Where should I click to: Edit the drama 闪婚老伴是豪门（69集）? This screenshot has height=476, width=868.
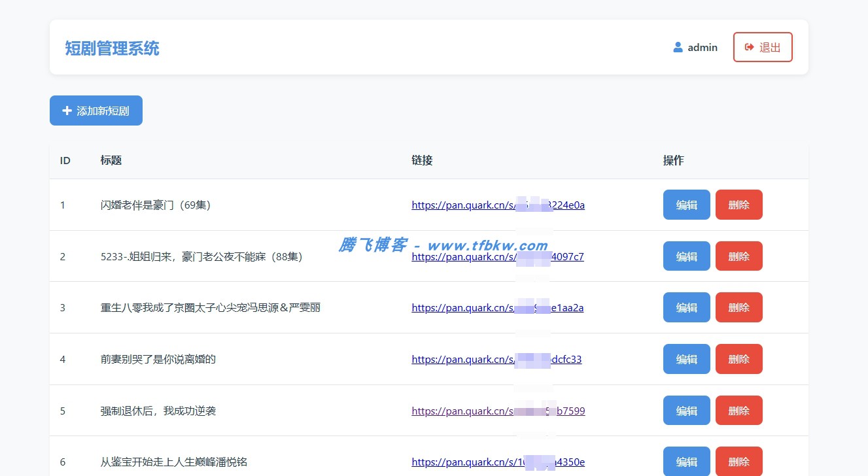(x=686, y=205)
